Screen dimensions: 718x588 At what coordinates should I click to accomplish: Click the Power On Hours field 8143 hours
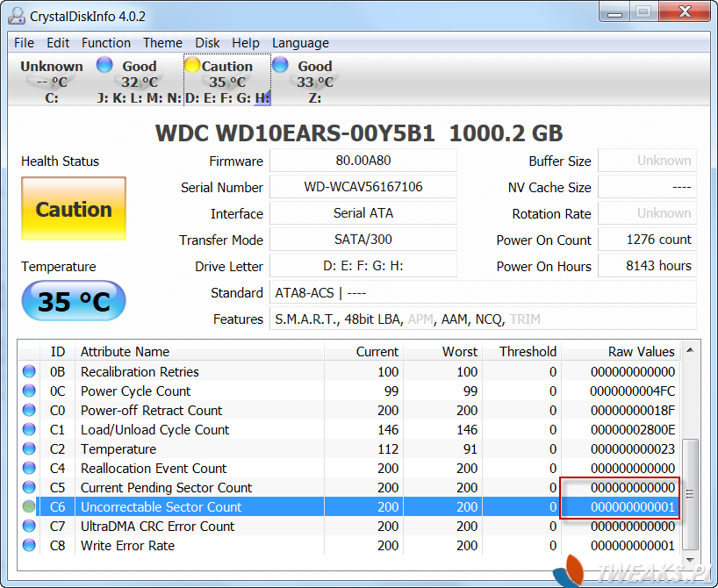pos(648,266)
